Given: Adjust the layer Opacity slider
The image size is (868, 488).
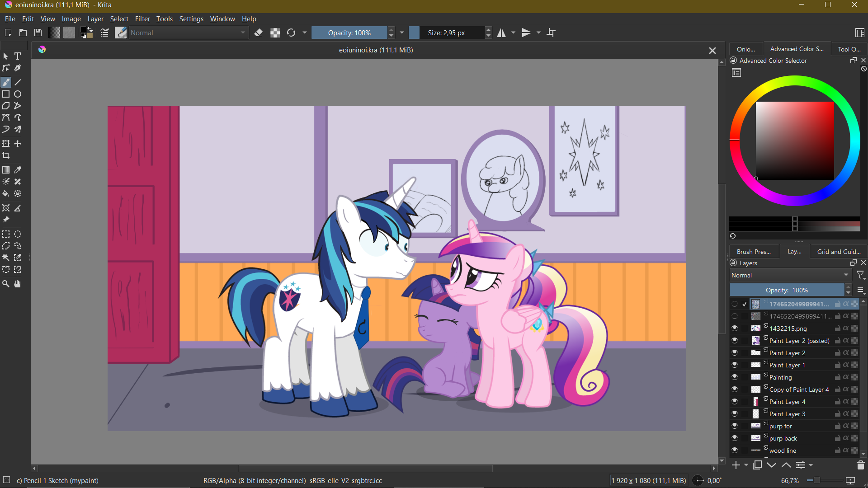Looking at the screenshot, I should click(787, 290).
